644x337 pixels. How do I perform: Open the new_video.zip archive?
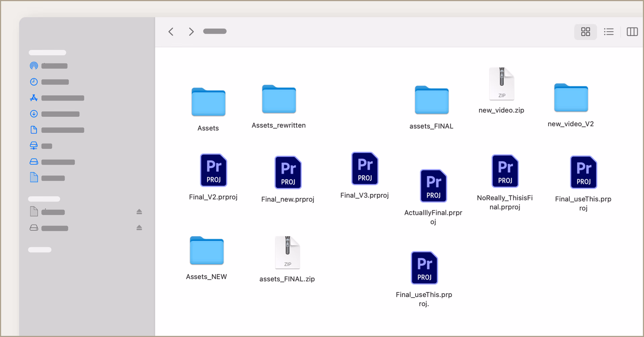(x=501, y=83)
